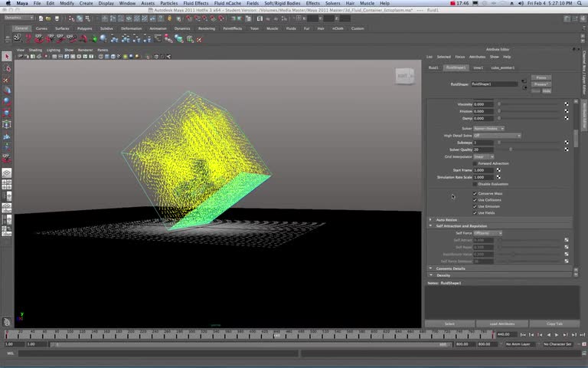Image resolution: width=588 pixels, height=368 pixels.
Task: Activate the Lasso select tool
Action: pyautogui.click(x=7, y=68)
